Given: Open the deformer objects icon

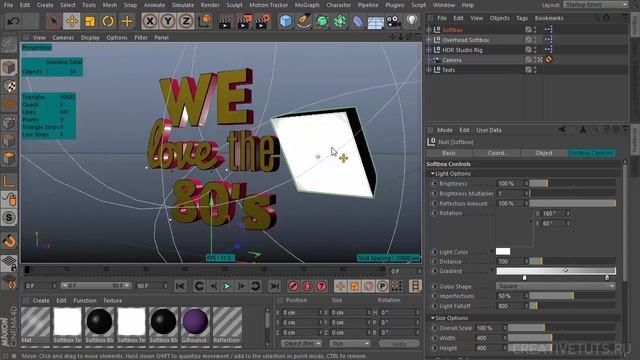Looking at the screenshot, I should (358, 21).
